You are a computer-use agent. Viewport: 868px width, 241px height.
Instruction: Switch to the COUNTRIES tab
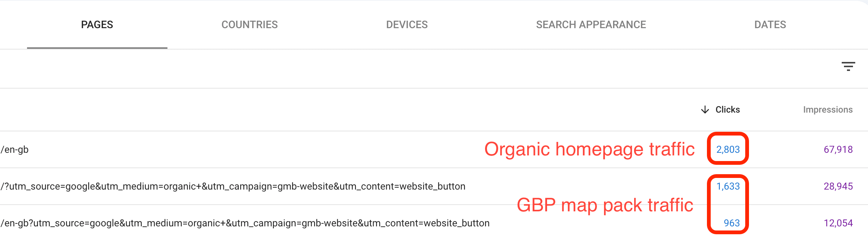click(250, 24)
